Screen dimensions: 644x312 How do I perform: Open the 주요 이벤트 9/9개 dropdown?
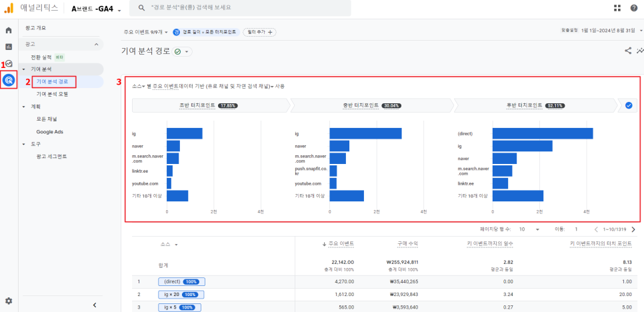(145, 32)
